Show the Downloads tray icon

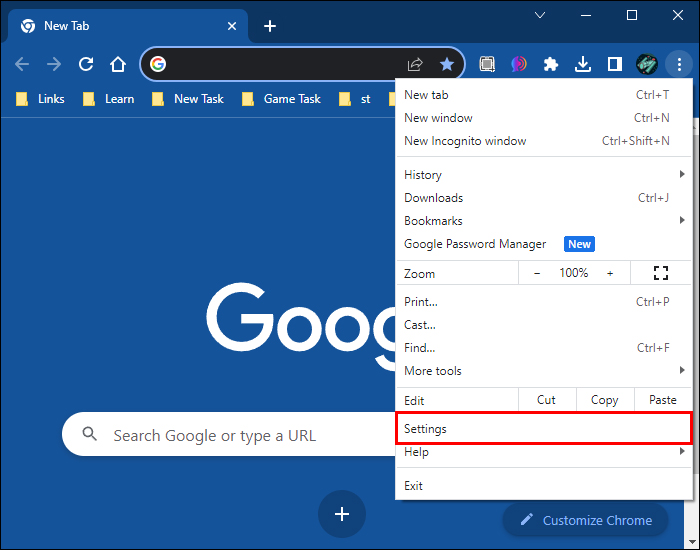coord(583,64)
